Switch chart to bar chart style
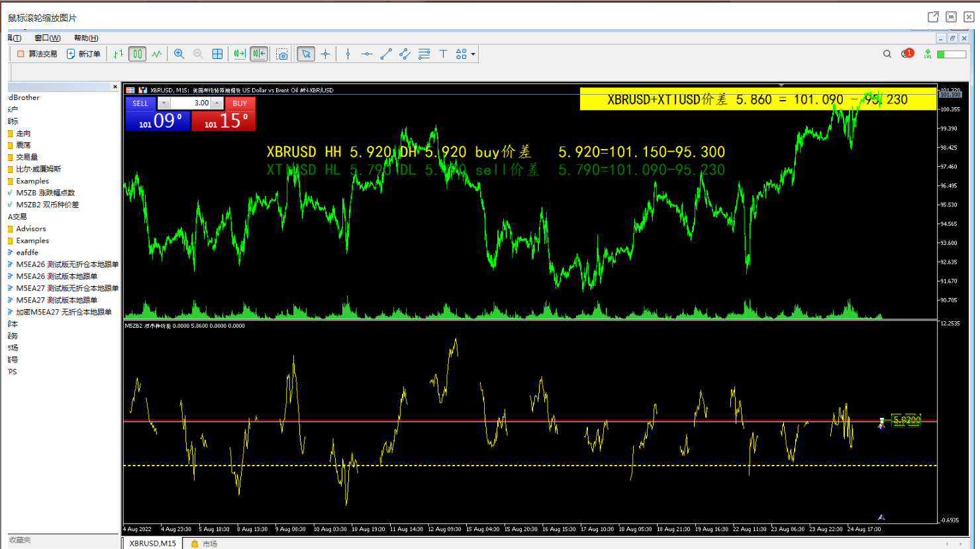 tap(118, 54)
